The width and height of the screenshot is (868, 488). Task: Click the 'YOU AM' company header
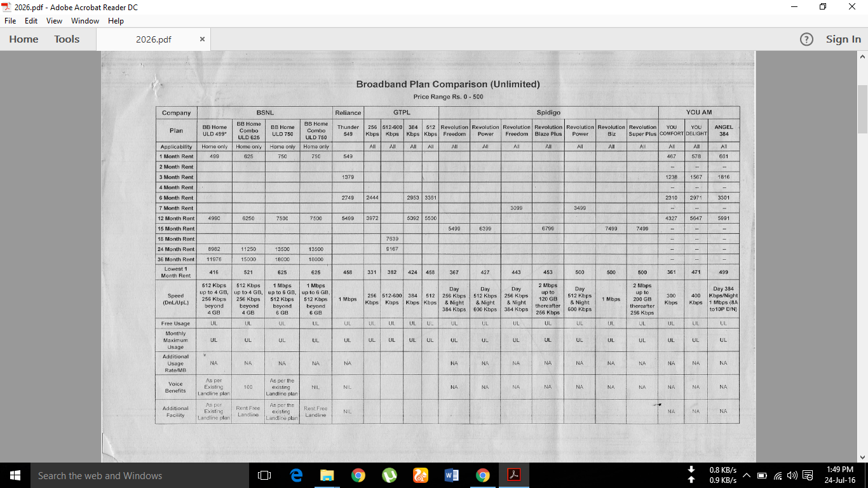[699, 113]
